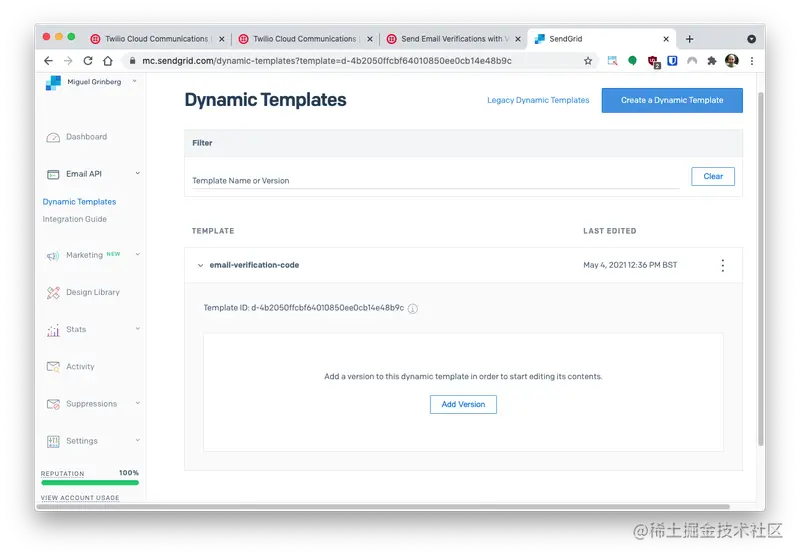Open the Chrome three-dot menu
The width and height of the screenshot is (800, 557).
[x=752, y=61]
